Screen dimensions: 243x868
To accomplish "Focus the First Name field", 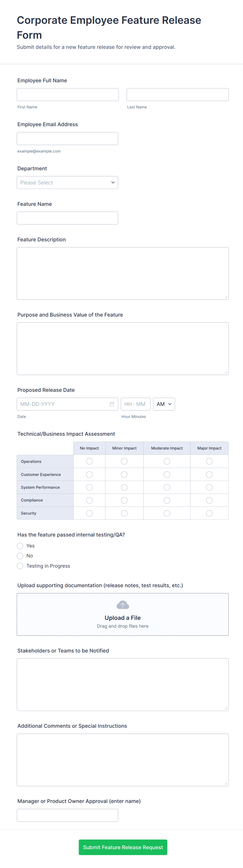I will [68, 95].
